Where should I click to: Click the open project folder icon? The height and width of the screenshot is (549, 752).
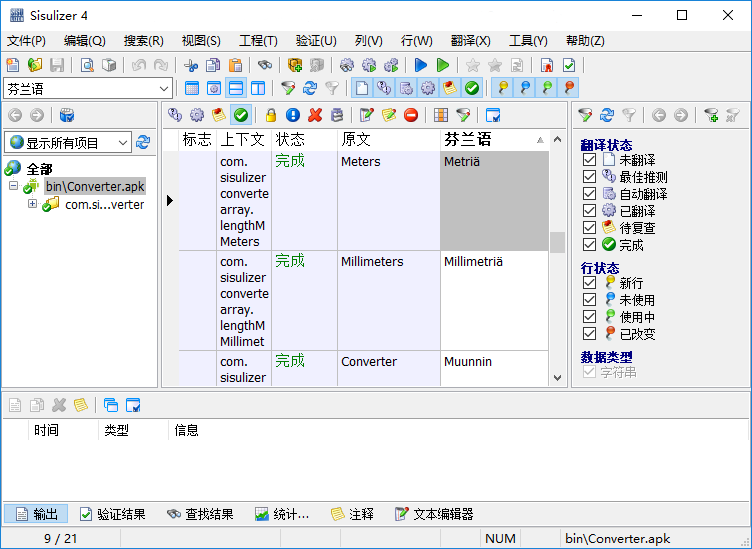pyautogui.click(x=35, y=65)
